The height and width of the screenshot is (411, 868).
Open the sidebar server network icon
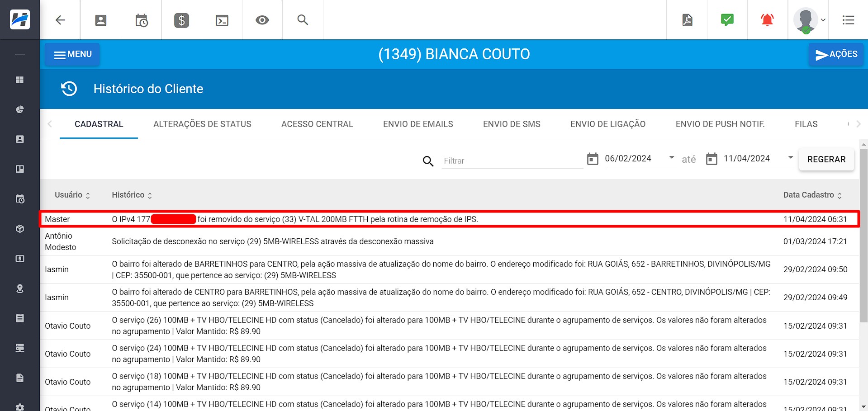(20, 348)
